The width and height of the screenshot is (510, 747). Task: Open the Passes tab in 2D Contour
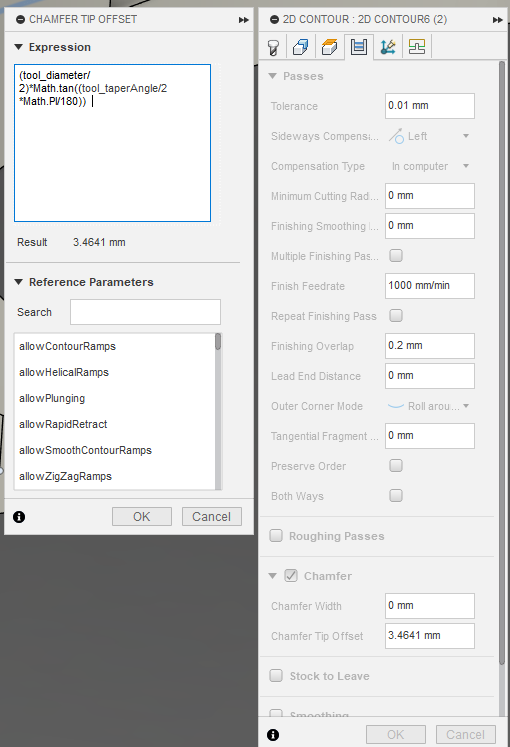359,47
